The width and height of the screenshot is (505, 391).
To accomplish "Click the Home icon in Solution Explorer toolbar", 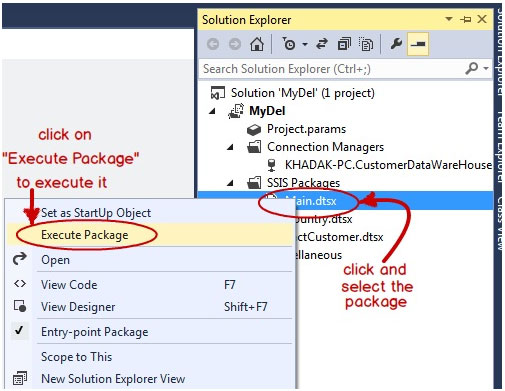I will pyautogui.click(x=257, y=44).
